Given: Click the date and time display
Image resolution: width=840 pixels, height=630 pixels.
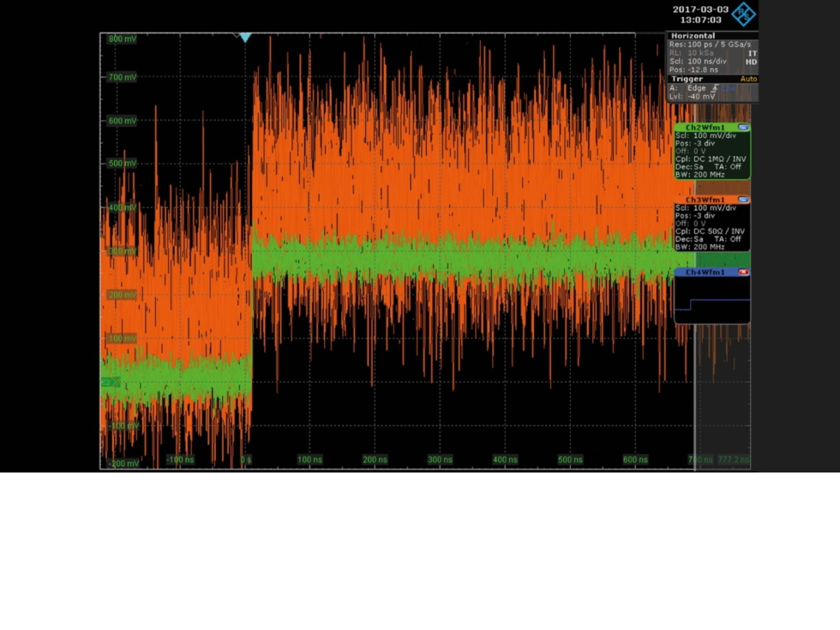Looking at the screenshot, I should (x=700, y=15).
